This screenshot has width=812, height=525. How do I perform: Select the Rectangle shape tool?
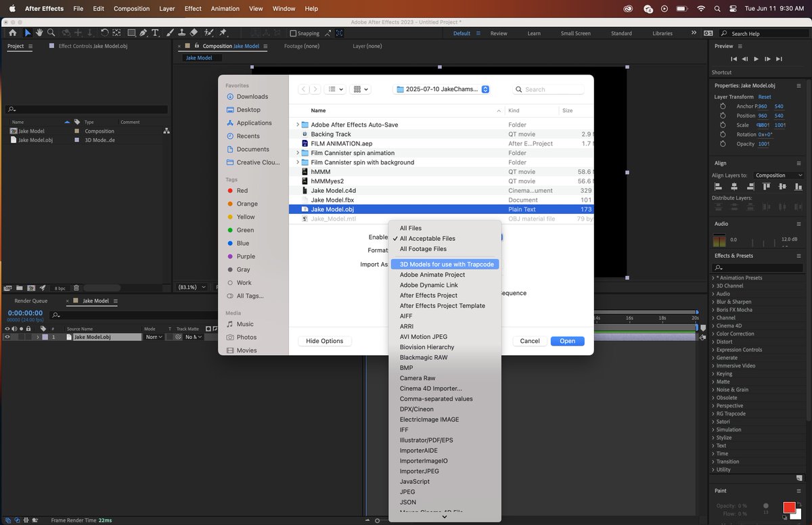[132, 32]
